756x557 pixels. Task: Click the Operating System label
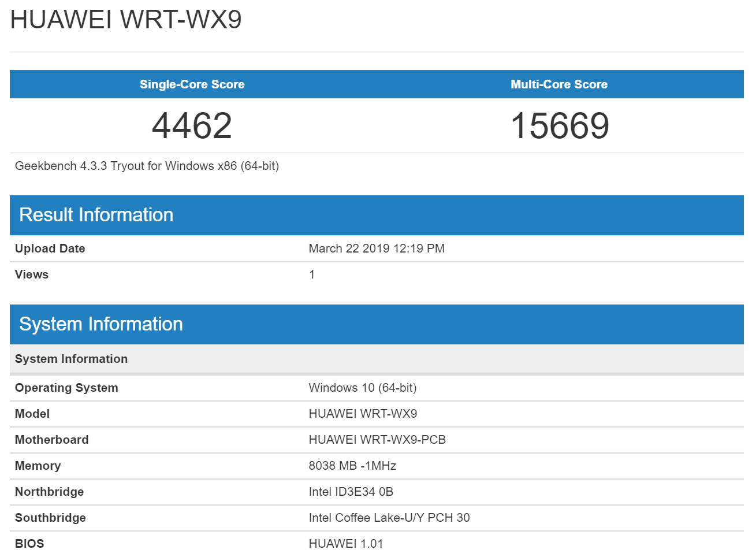tap(66, 388)
